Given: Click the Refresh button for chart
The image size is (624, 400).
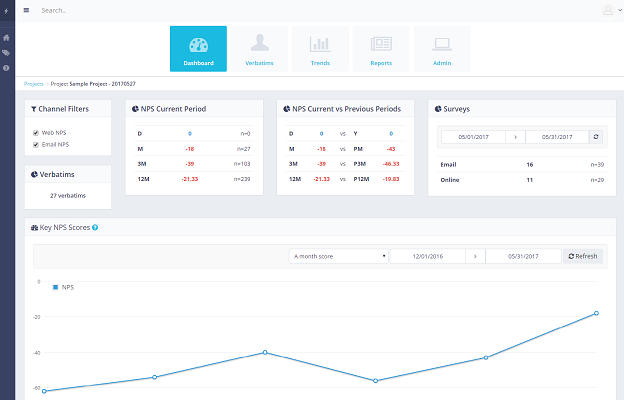Looking at the screenshot, I should 583,256.
